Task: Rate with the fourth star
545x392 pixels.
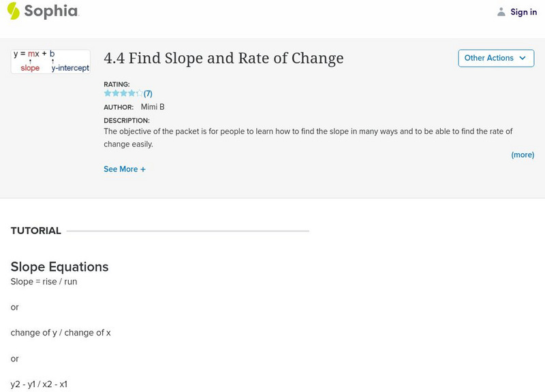Action: (131, 93)
